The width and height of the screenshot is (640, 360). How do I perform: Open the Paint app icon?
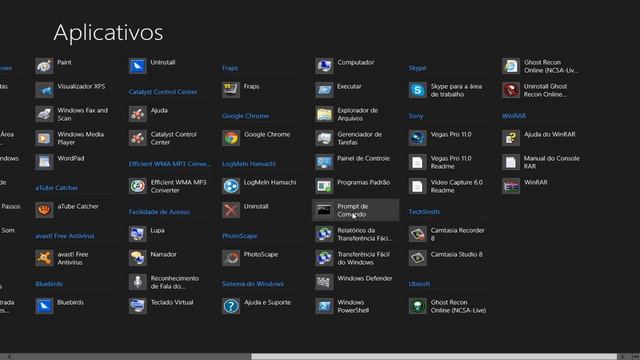click(44, 66)
